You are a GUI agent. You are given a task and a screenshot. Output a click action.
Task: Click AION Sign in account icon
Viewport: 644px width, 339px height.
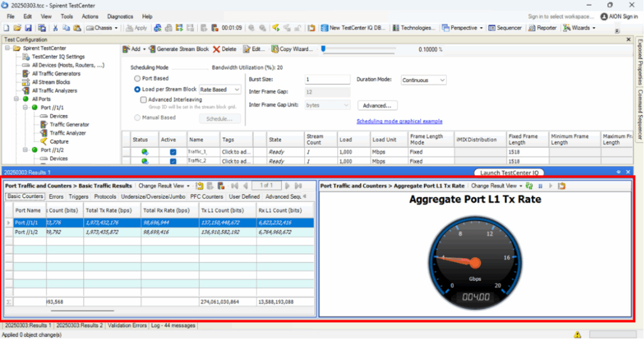604,16
